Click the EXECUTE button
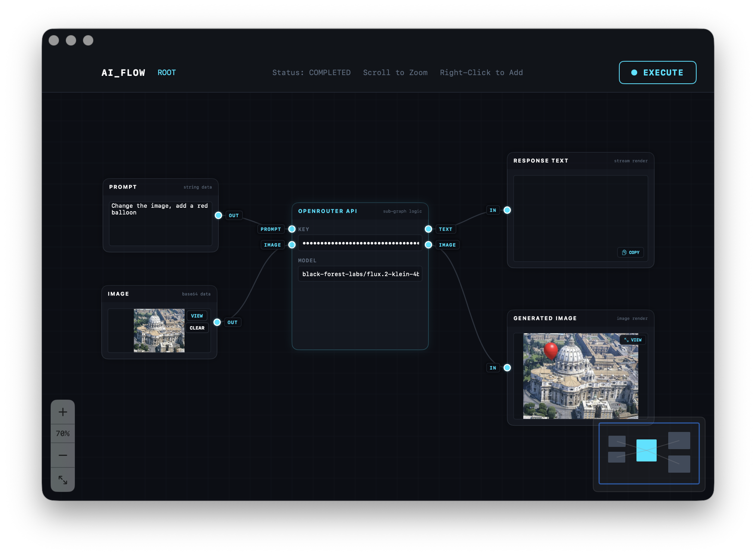Image resolution: width=756 pixels, height=556 pixels. (x=657, y=72)
